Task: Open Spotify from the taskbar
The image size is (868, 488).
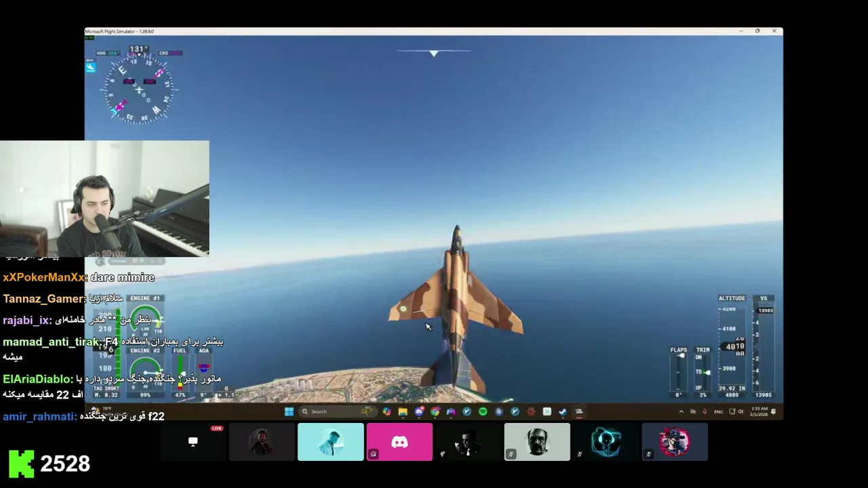Action: 483,411
